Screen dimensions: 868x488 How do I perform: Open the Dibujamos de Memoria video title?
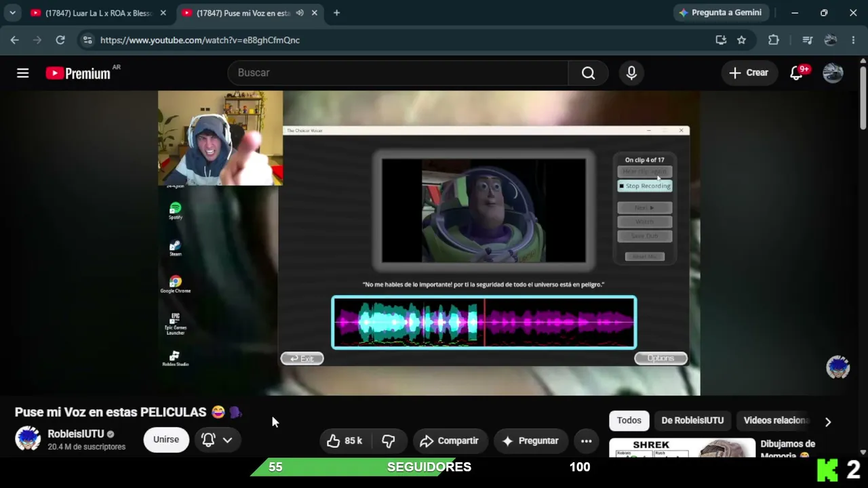pyautogui.click(x=788, y=449)
